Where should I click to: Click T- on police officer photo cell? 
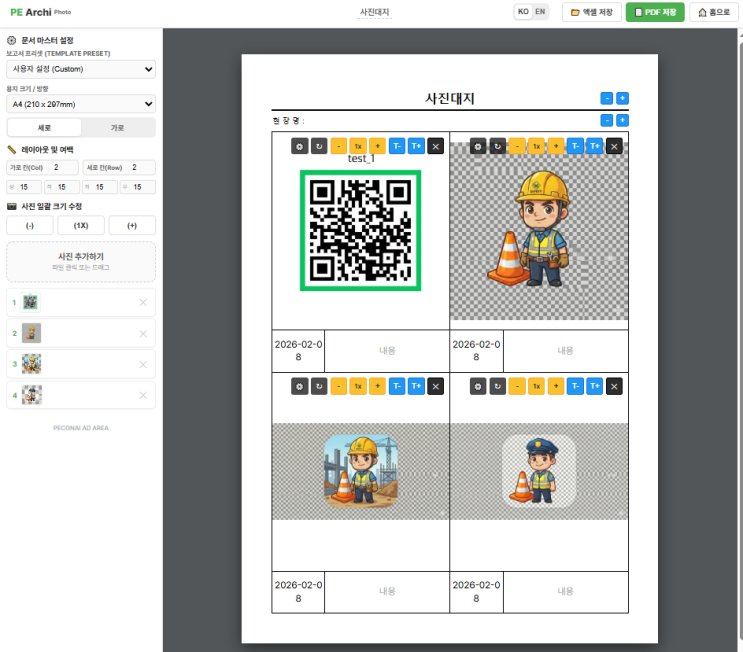coord(575,386)
